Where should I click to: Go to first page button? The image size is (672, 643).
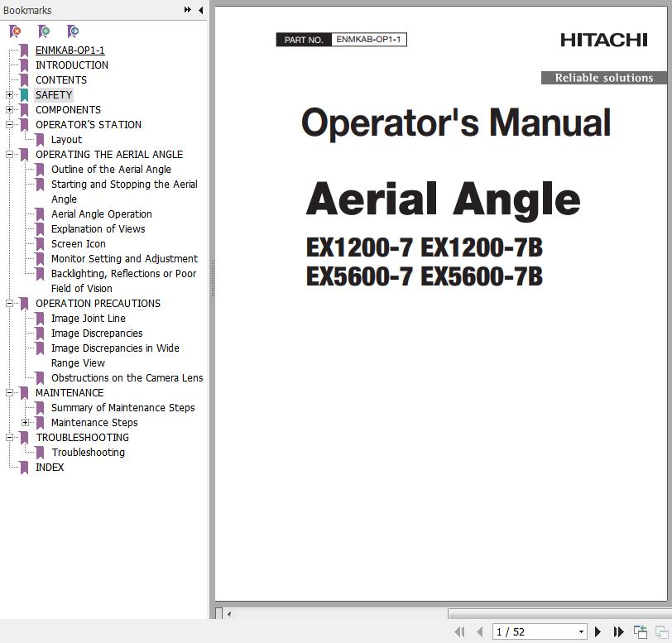[459, 631]
